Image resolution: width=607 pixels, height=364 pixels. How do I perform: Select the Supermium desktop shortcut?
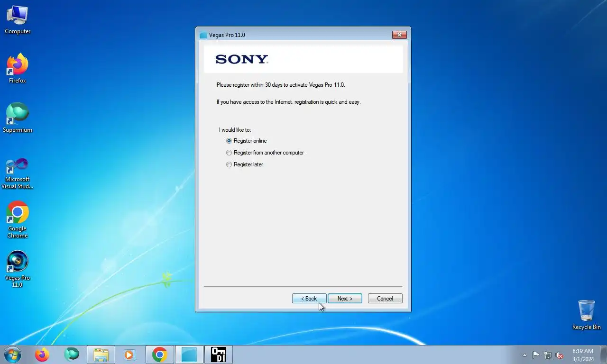(18, 118)
